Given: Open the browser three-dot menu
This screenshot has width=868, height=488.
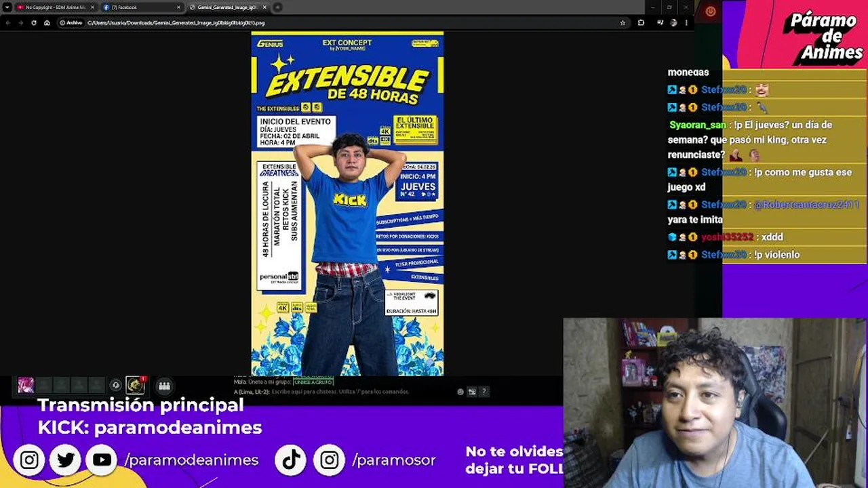Looking at the screenshot, I should tap(686, 22).
